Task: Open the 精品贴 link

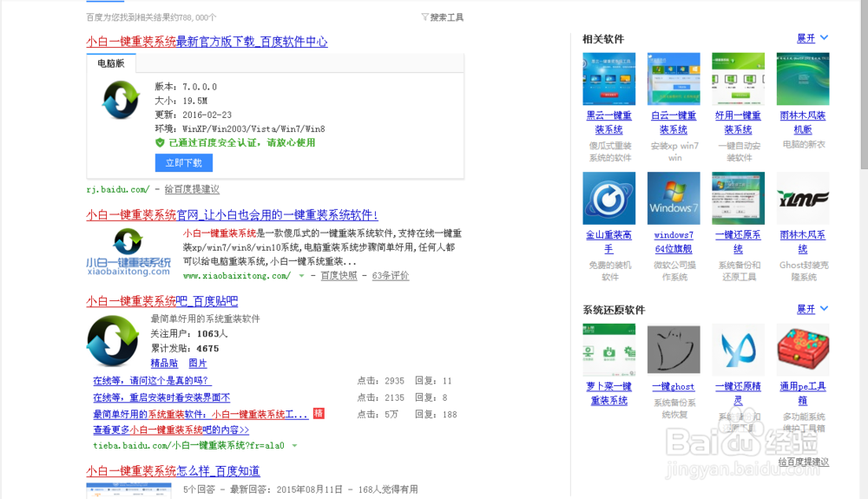Action: click(164, 363)
